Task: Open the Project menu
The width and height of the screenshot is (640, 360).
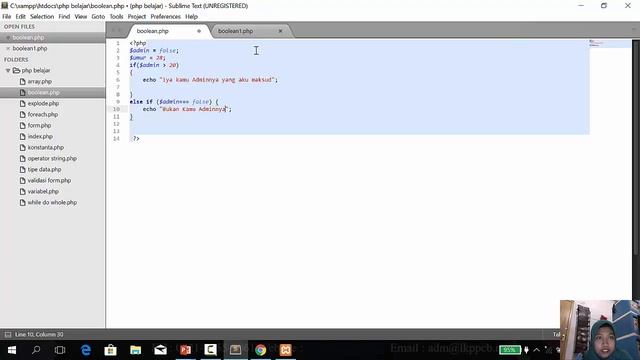Action: [x=137, y=17]
